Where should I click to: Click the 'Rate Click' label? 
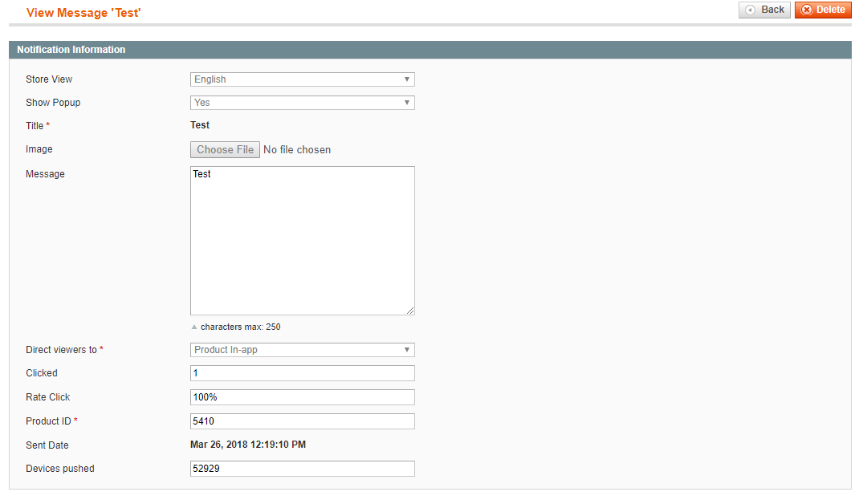(48, 397)
